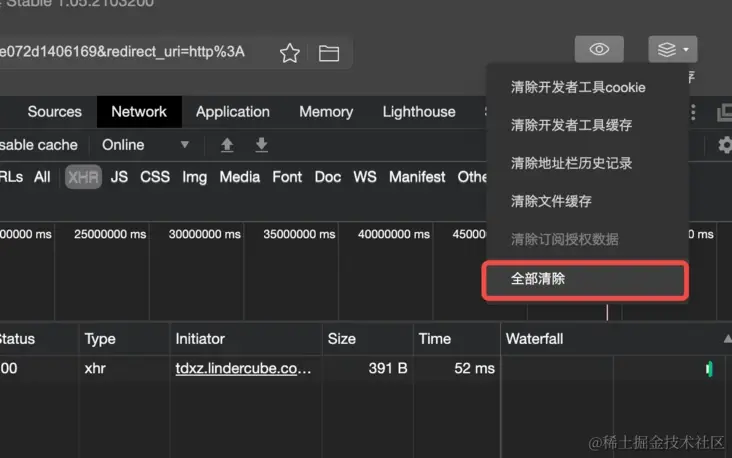732x458 pixels.
Task: Filter requests by Media
Action: click(240, 177)
